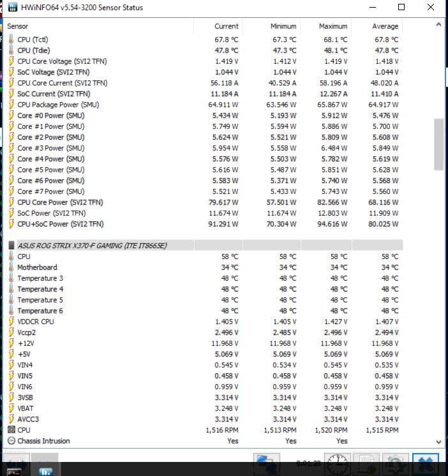
Task: Click thermometer icon beside CPU (Tctl)
Action: 11,40
